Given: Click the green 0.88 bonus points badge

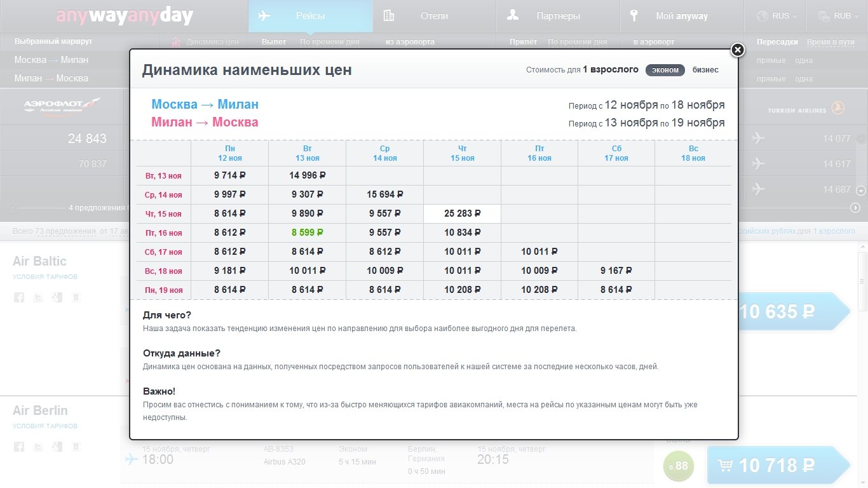Looking at the screenshot, I should pyautogui.click(x=678, y=466).
